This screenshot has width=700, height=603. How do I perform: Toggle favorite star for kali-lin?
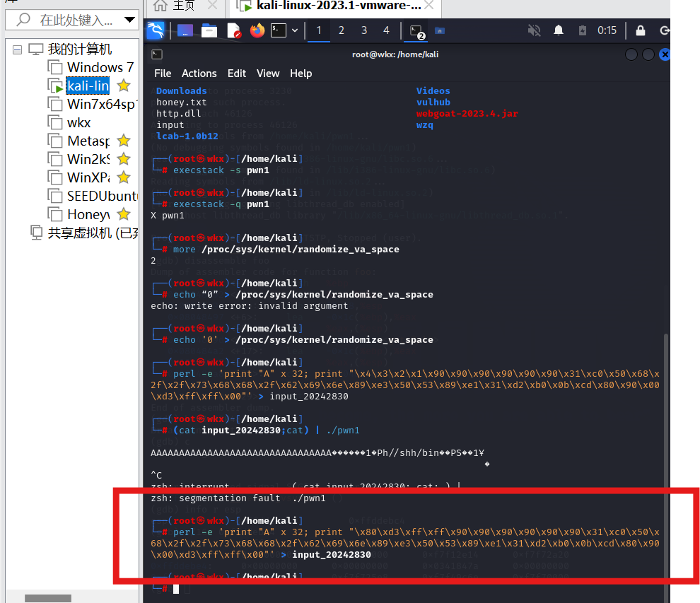124,86
